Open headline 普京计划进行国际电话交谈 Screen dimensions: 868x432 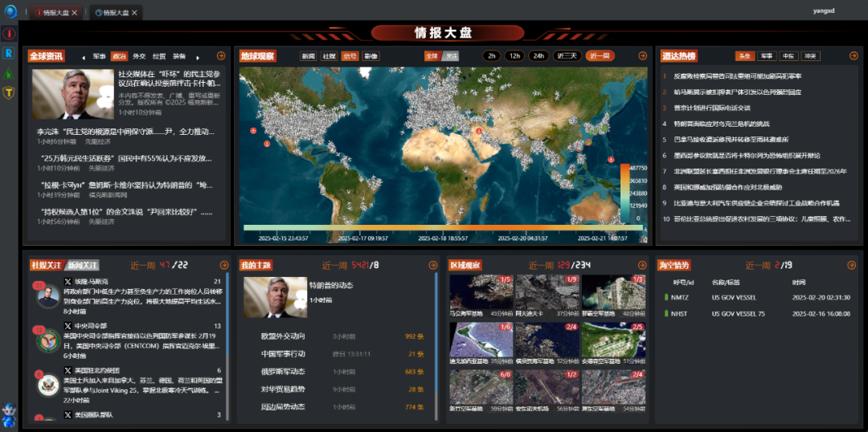click(x=711, y=108)
